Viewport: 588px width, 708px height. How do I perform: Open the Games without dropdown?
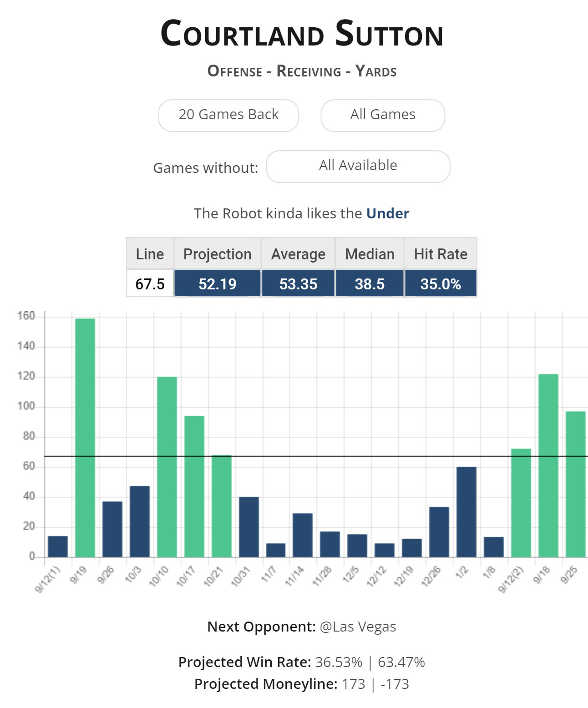point(358,167)
